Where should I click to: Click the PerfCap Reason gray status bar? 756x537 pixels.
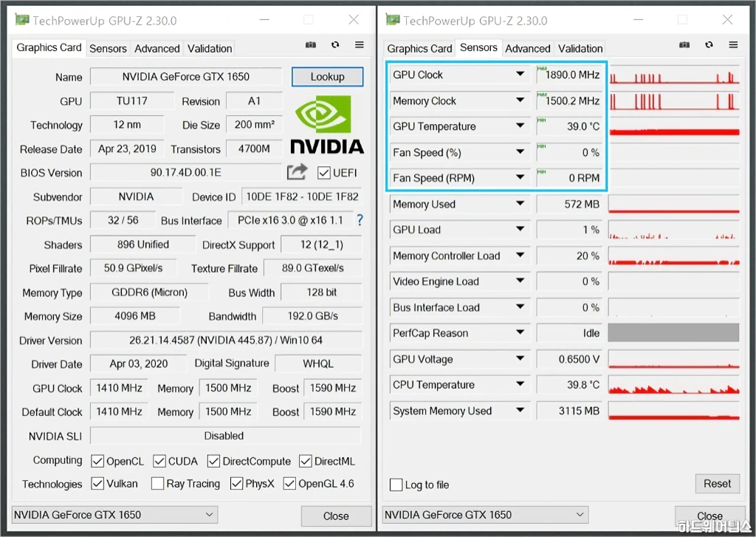673,332
